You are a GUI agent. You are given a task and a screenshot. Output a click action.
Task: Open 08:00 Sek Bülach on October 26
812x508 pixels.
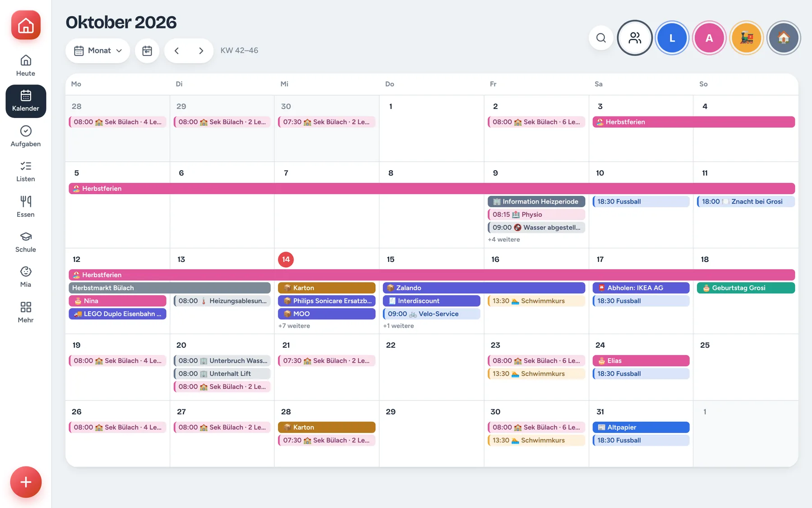point(117,427)
